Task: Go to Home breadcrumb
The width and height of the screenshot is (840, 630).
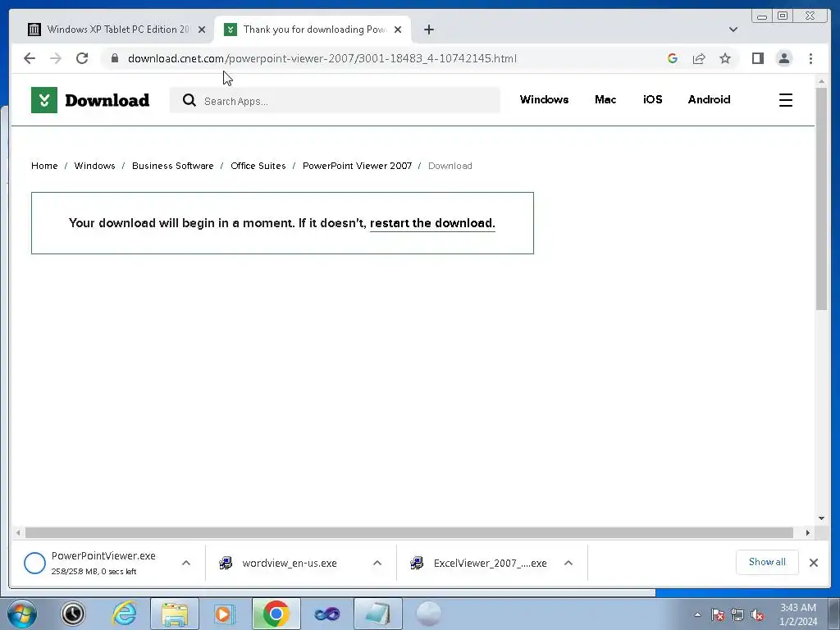Action: pyautogui.click(x=44, y=166)
